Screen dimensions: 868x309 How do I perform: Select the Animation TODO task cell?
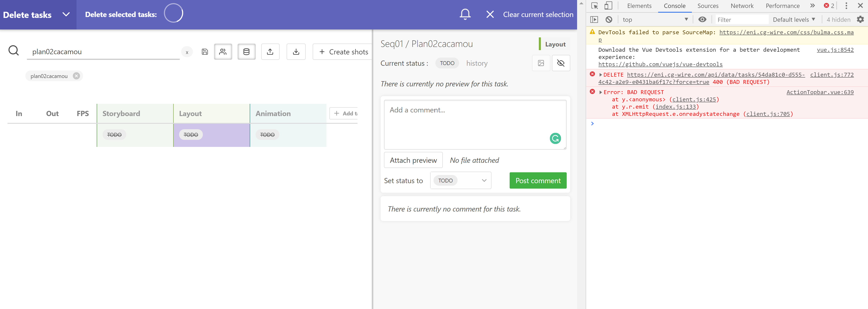click(288, 135)
